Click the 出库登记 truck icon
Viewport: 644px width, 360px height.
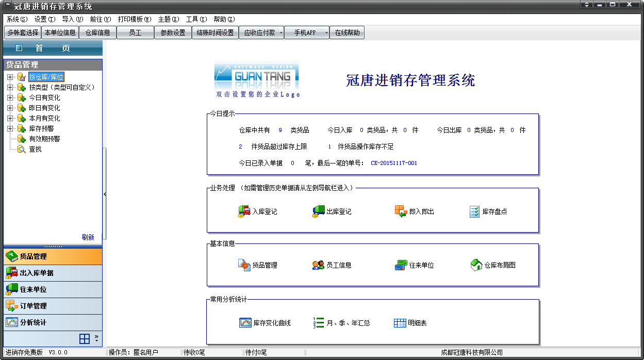tap(319, 211)
